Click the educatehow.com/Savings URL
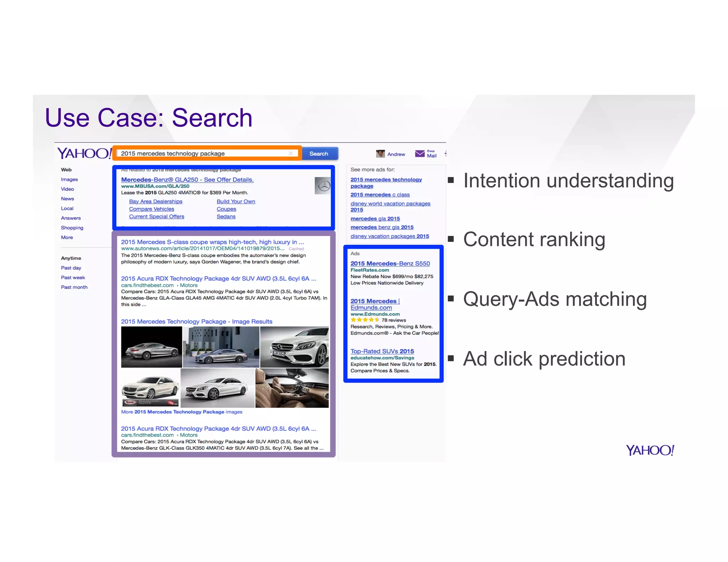The height and width of the screenshot is (562, 728). click(382, 358)
